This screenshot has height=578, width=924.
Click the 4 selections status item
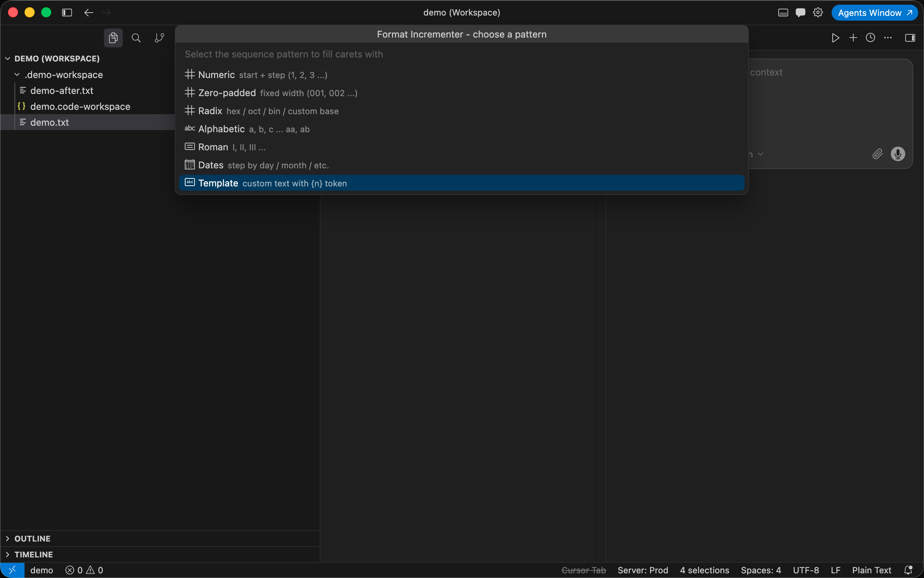pyautogui.click(x=705, y=570)
